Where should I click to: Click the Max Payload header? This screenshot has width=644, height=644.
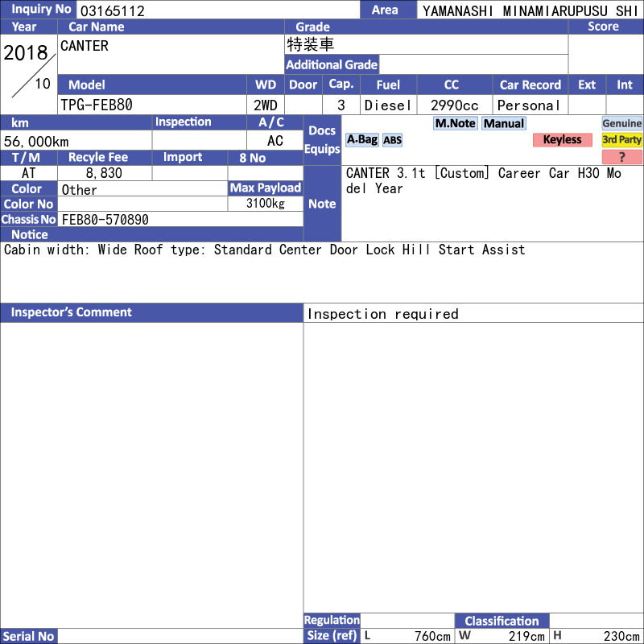click(x=266, y=188)
